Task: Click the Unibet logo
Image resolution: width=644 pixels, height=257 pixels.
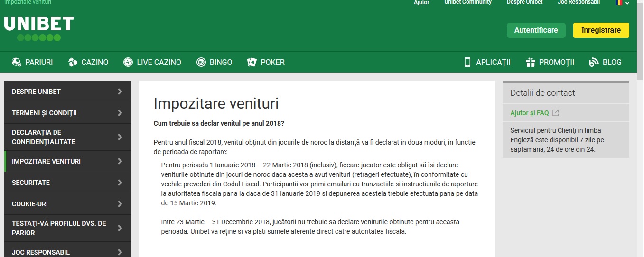Action: [39, 29]
